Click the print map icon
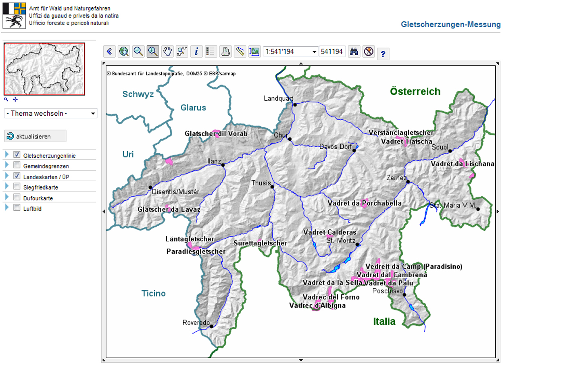Viewport: 588px width, 368px height. tap(225, 52)
